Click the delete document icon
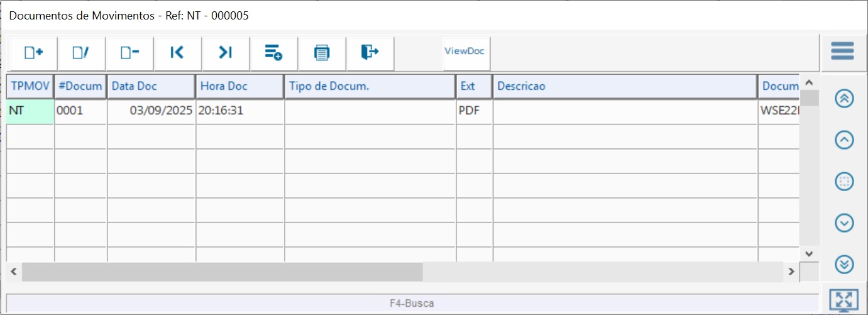868x315 pixels. click(129, 53)
